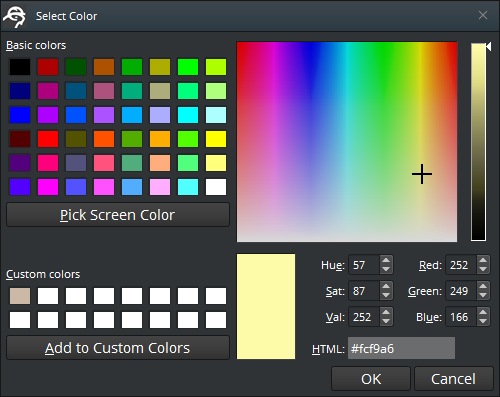Decrease Sat with down arrow
Screen dimensions: 500x397
pos(386,295)
